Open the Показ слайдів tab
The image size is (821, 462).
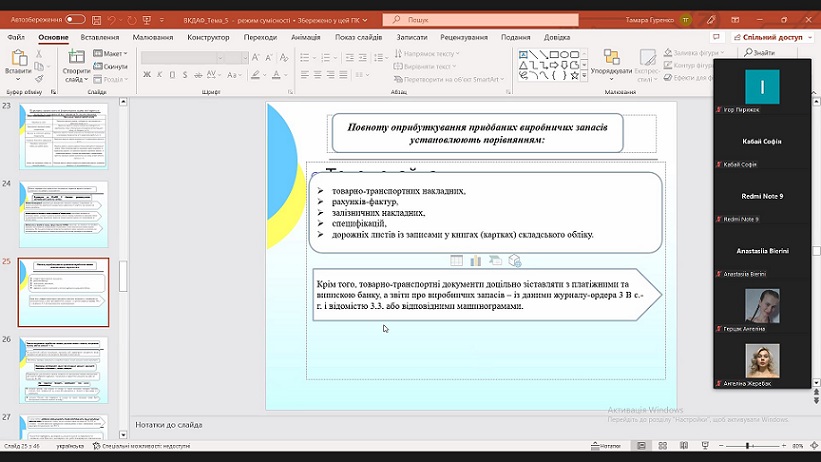[359, 37]
